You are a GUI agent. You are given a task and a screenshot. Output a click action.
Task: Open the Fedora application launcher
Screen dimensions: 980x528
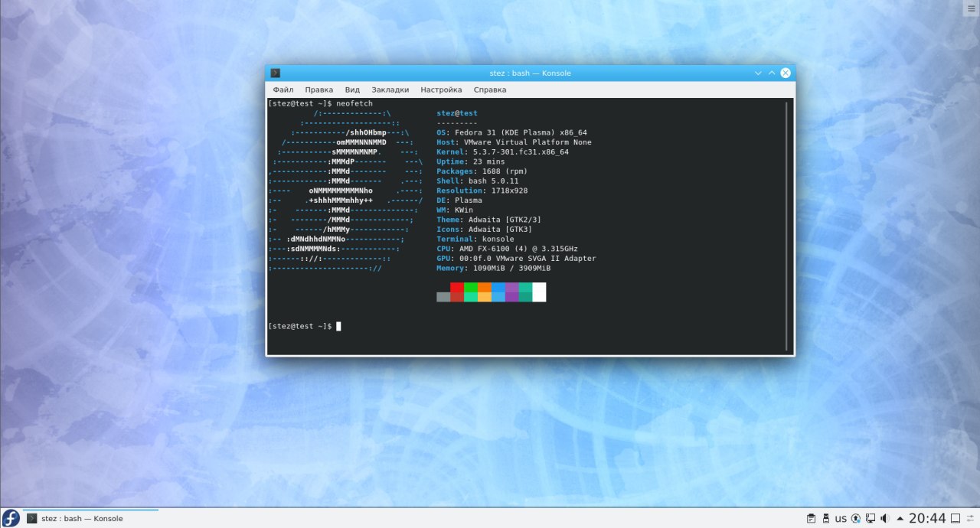click(10, 518)
